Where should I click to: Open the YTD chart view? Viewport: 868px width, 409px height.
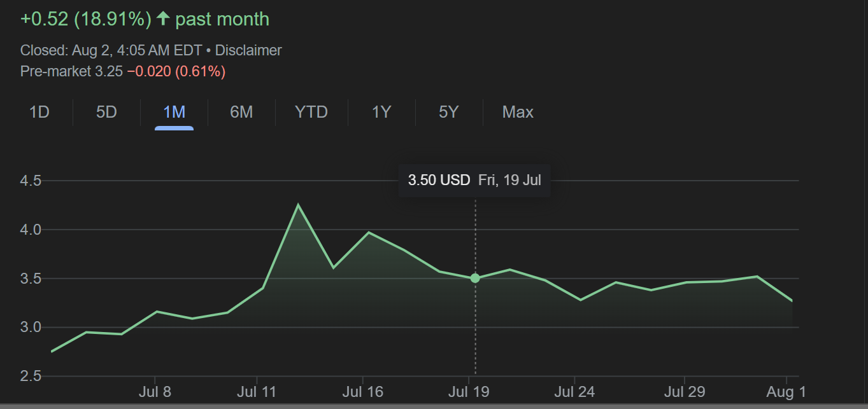(x=311, y=113)
